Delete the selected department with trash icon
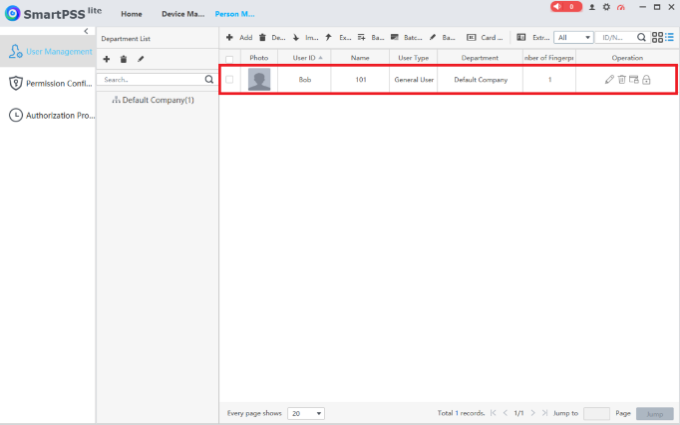 tap(124, 59)
